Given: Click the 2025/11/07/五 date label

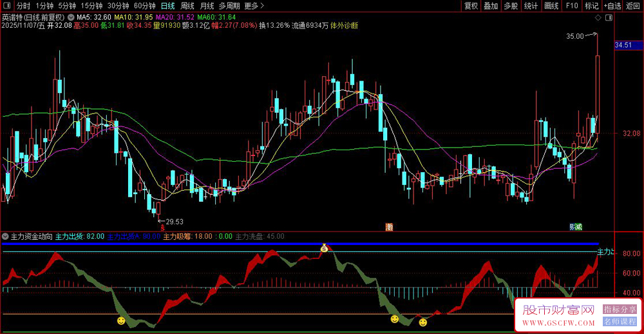Looking at the screenshot, I should 23,26.
